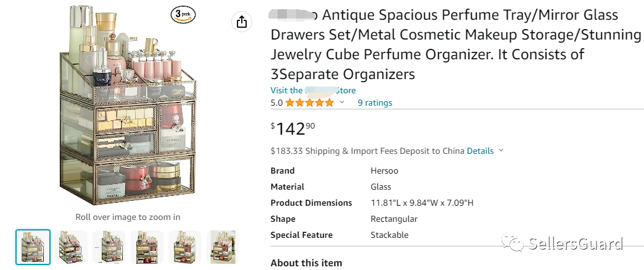Click the About this item heading
The width and height of the screenshot is (644, 270).
306,263
